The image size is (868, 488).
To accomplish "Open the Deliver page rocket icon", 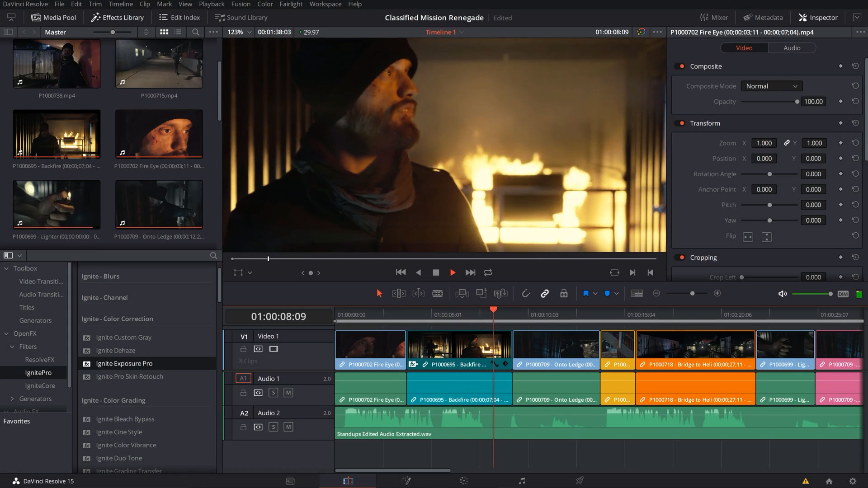I will coord(580,480).
